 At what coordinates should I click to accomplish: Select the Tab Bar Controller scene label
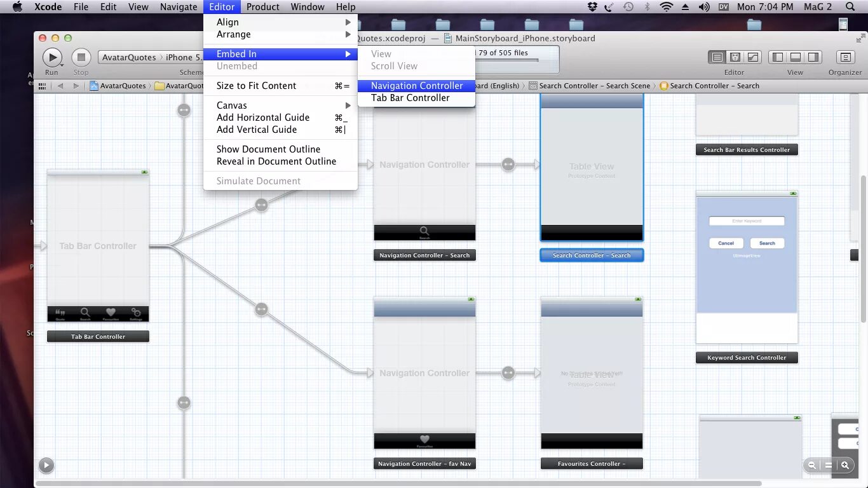[x=98, y=337]
